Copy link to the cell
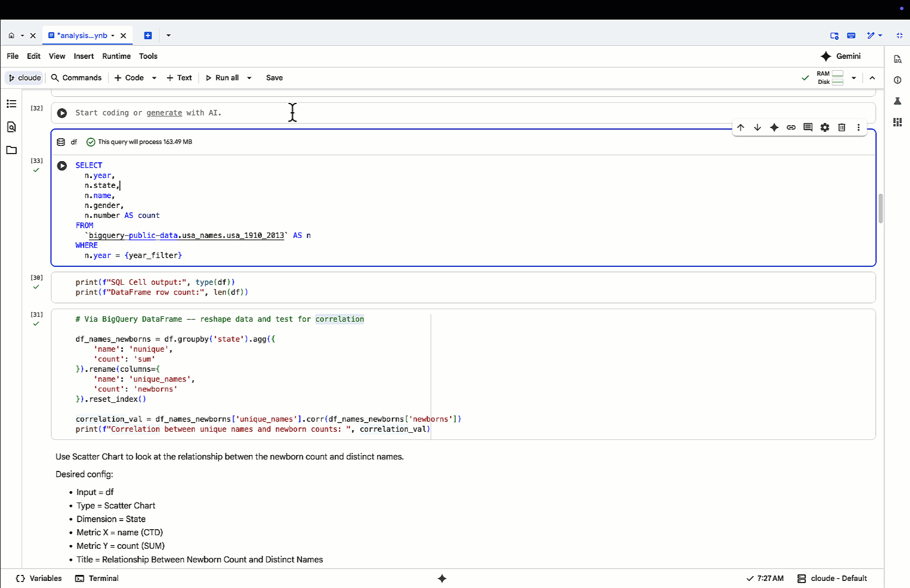Image resolution: width=910 pixels, height=588 pixels. [x=791, y=127]
